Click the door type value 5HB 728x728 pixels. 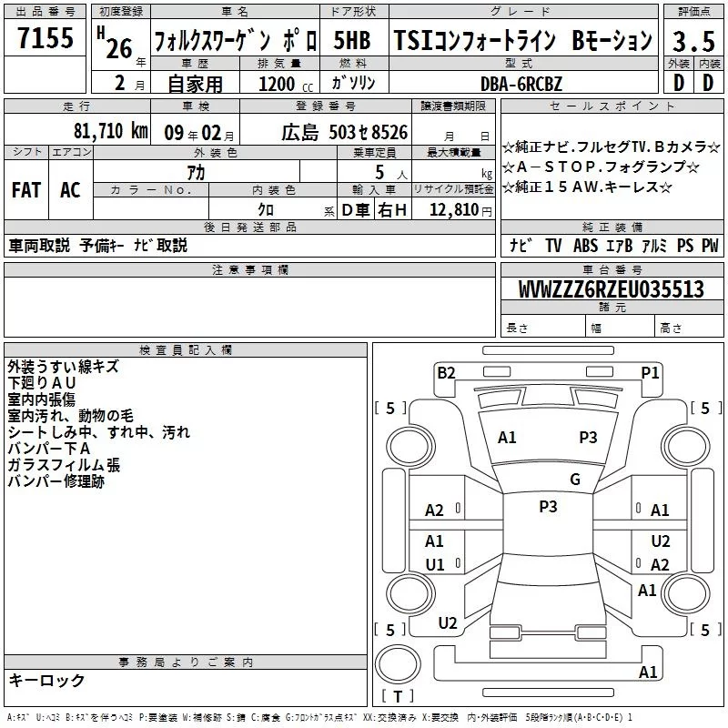click(352, 40)
